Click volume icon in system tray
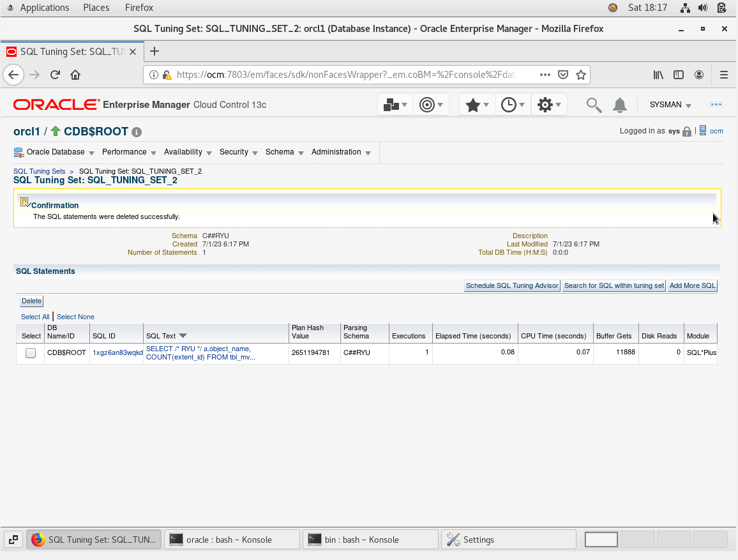Image resolution: width=738 pixels, height=560 pixels. 703,8
